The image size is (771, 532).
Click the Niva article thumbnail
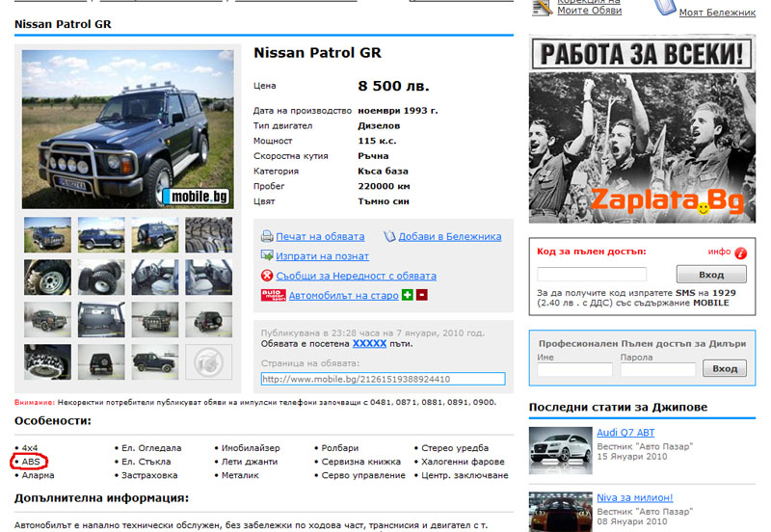point(561,512)
